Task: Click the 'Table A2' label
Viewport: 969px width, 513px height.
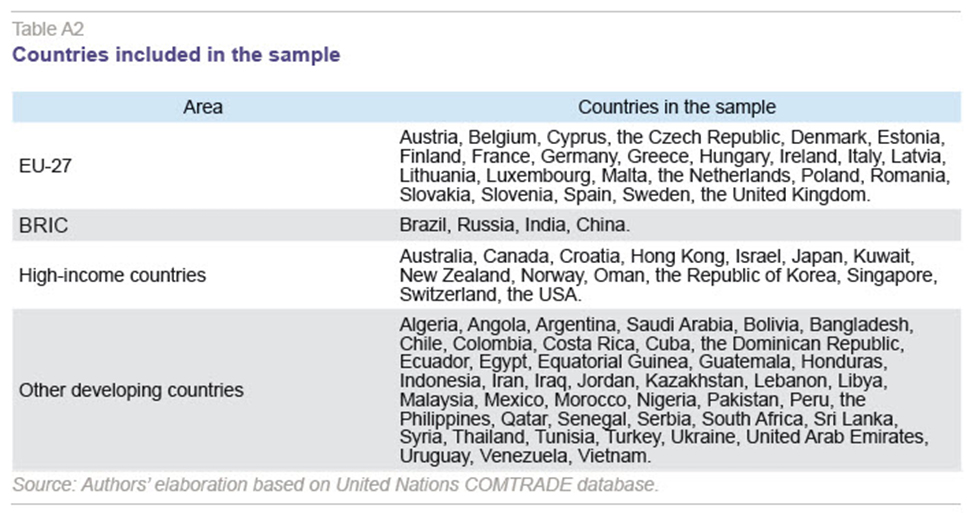Action: click(48, 29)
